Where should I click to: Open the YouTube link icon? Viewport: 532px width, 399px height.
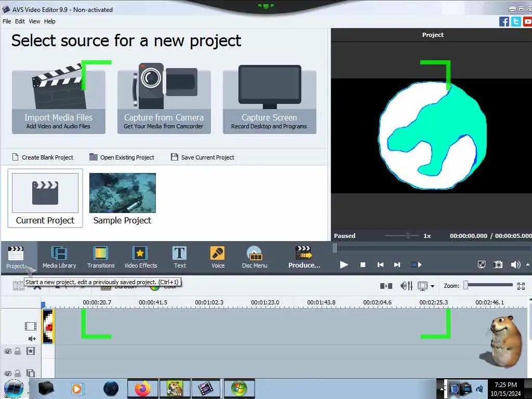(528, 21)
